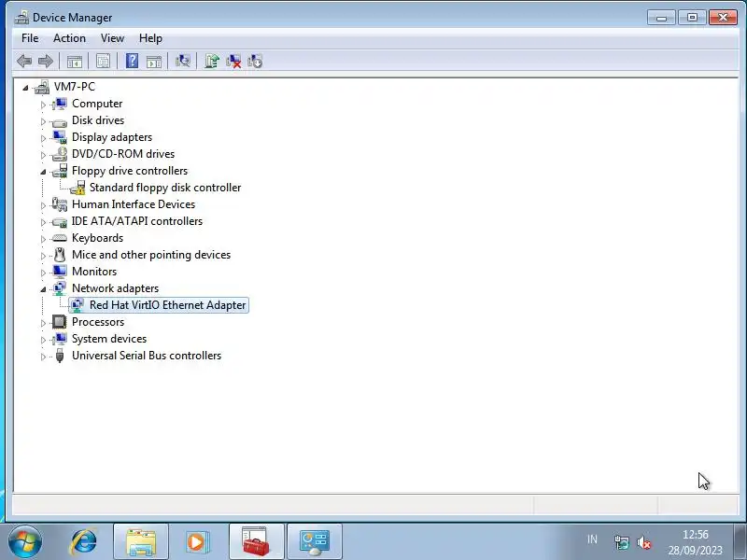
Task: Toggle the action pane toolbar icon
Action: point(154,62)
